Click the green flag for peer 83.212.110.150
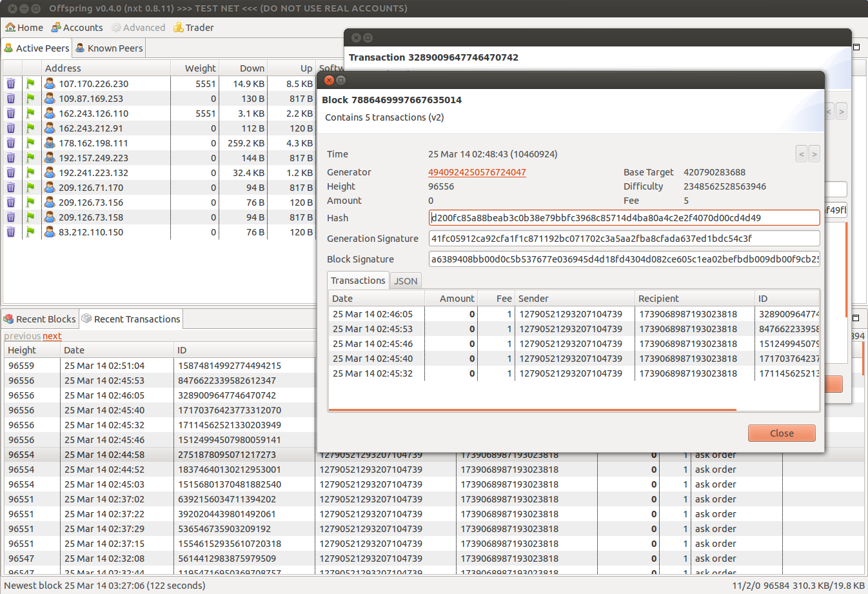Screen dimensions: 868x594 click(x=30, y=232)
